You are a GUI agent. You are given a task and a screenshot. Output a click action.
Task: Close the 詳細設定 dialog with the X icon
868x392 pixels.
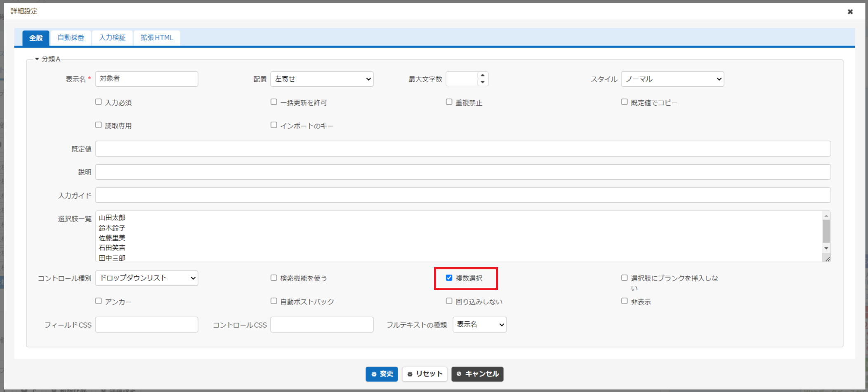point(850,12)
